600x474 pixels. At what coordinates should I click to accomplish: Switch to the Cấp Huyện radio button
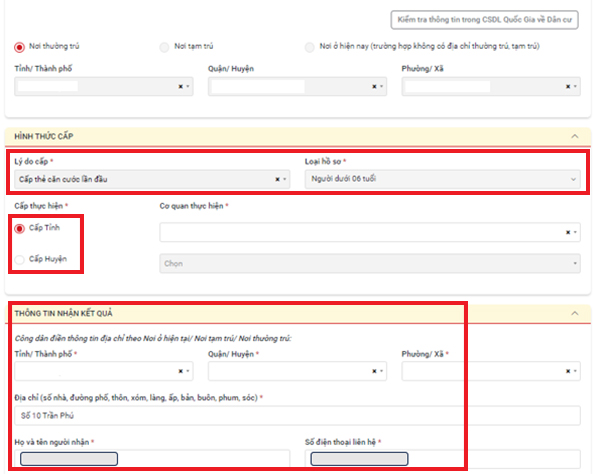click(21, 259)
